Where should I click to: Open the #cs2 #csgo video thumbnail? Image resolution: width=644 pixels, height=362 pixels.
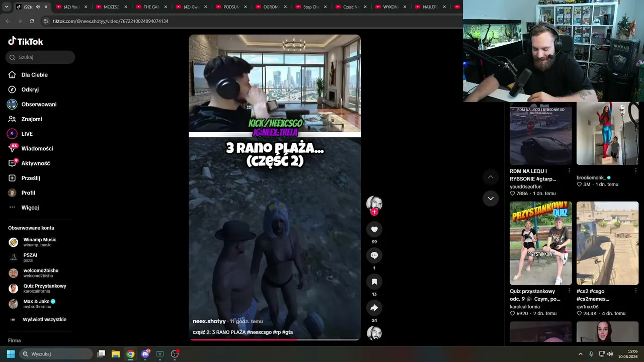click(x=607, y=243)
